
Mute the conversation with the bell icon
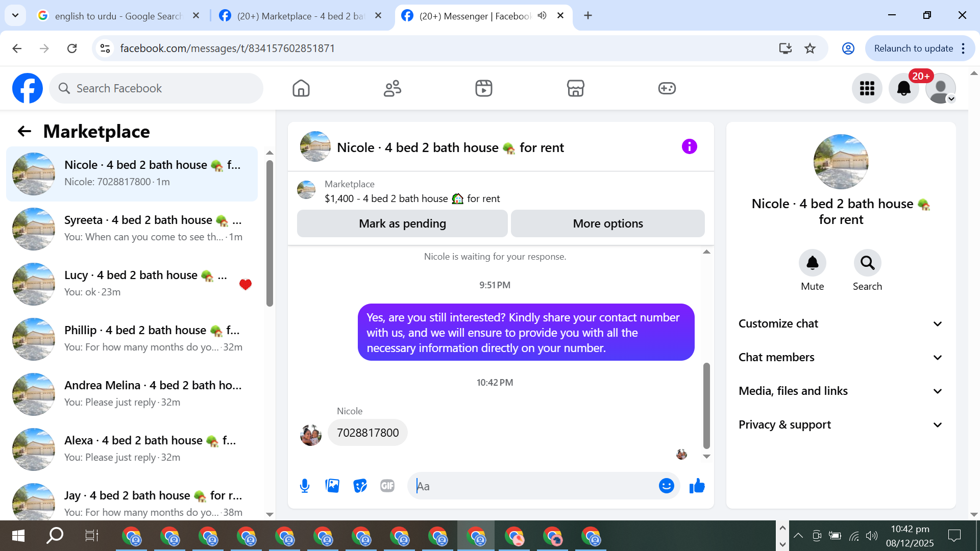(812, 263)
